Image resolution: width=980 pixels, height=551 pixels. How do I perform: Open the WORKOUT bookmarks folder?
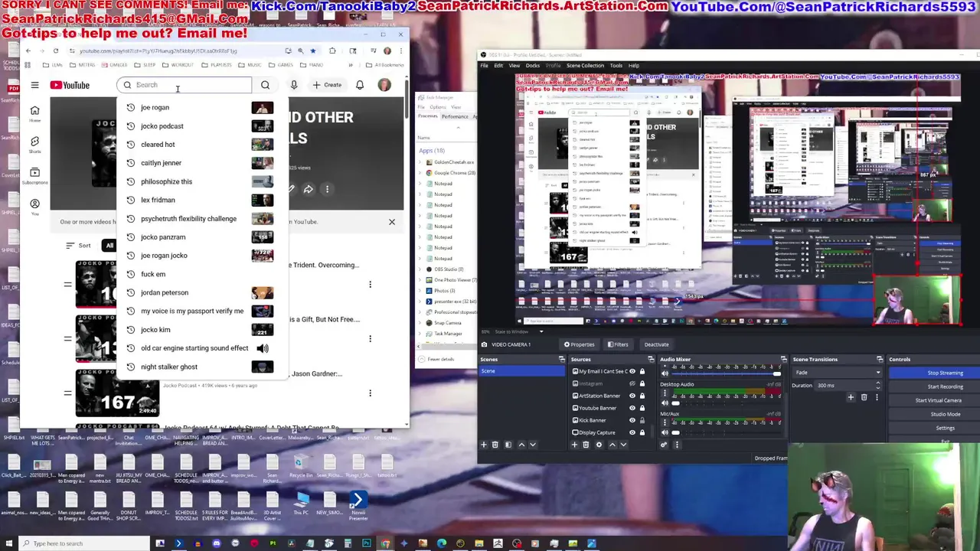pyautogui.click(x=178, y=65)
